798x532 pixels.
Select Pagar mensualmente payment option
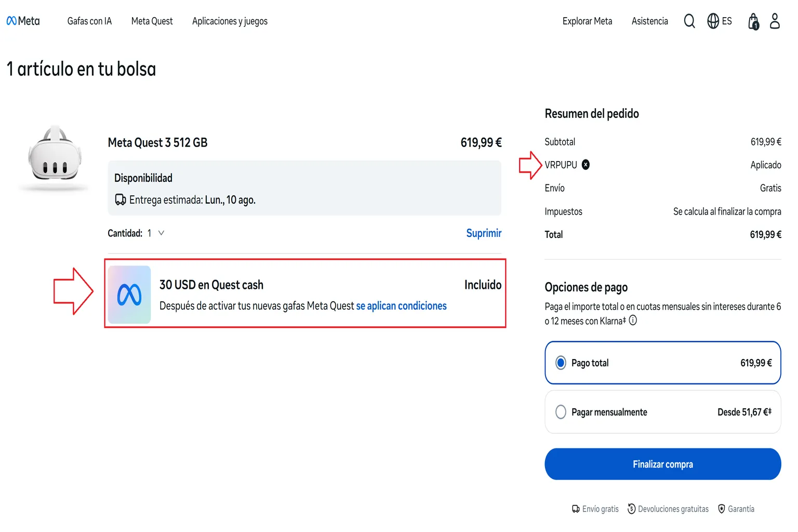(663, 412)
